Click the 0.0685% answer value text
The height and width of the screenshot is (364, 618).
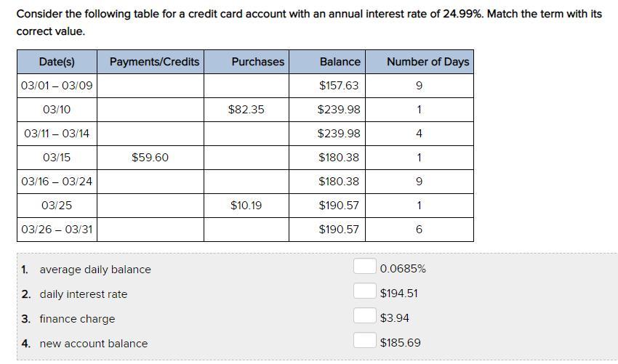[403, 269]
